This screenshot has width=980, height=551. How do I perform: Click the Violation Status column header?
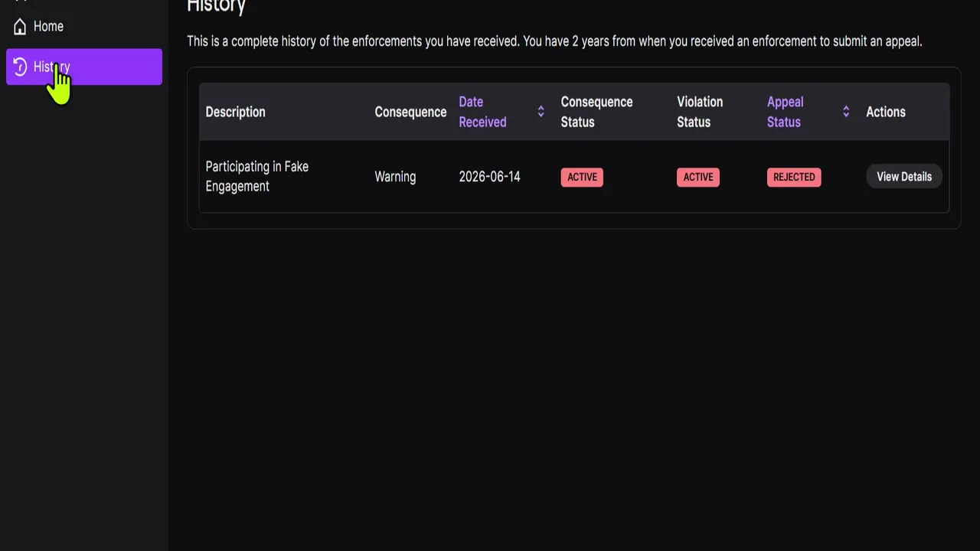coord(700,112)
